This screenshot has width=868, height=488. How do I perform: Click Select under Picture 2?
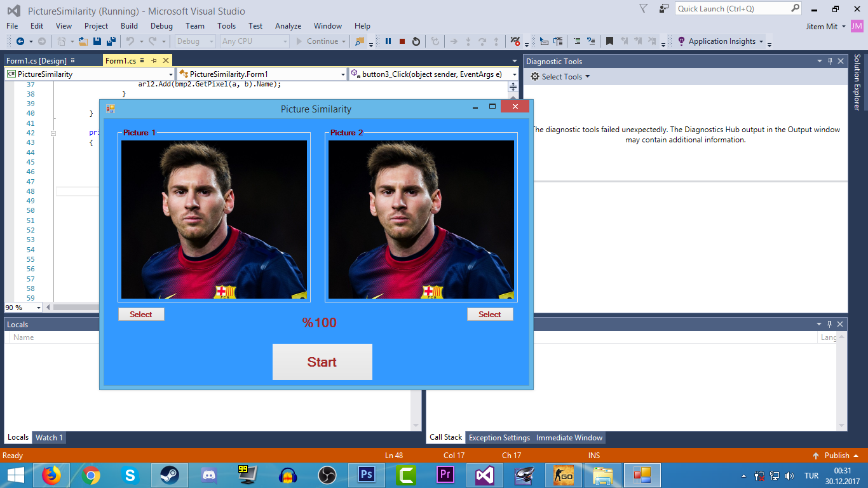490,315
